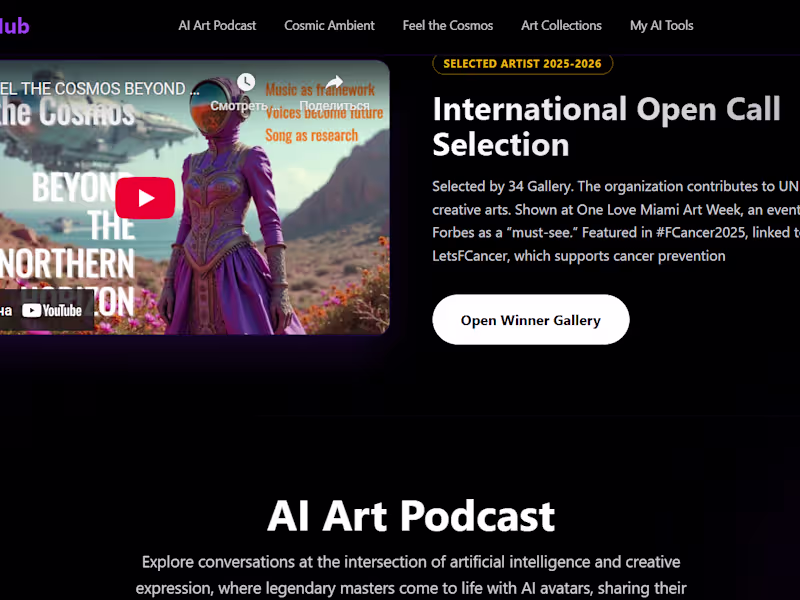Click the Share arrow icon on video
Viewport: 800px width, 600px height.
(334, 82)
